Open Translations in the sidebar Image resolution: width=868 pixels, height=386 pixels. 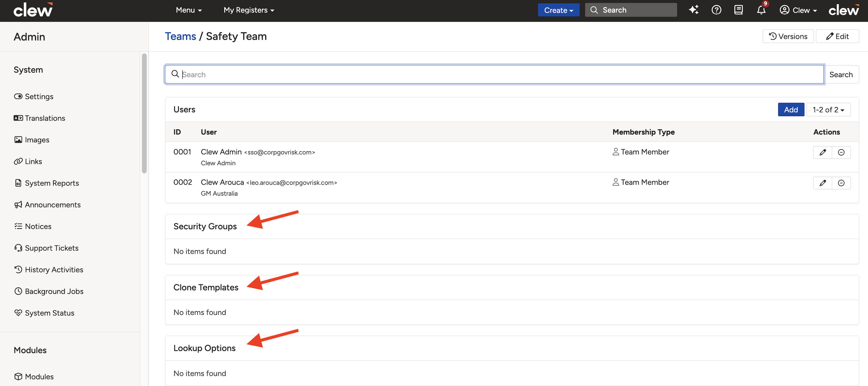[x=39, y=118]
